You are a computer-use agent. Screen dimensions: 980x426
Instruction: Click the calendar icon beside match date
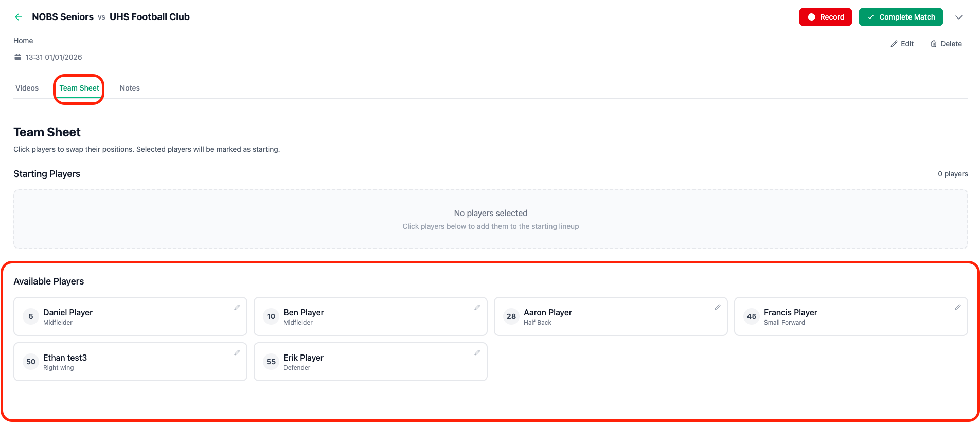coord(18,57)
